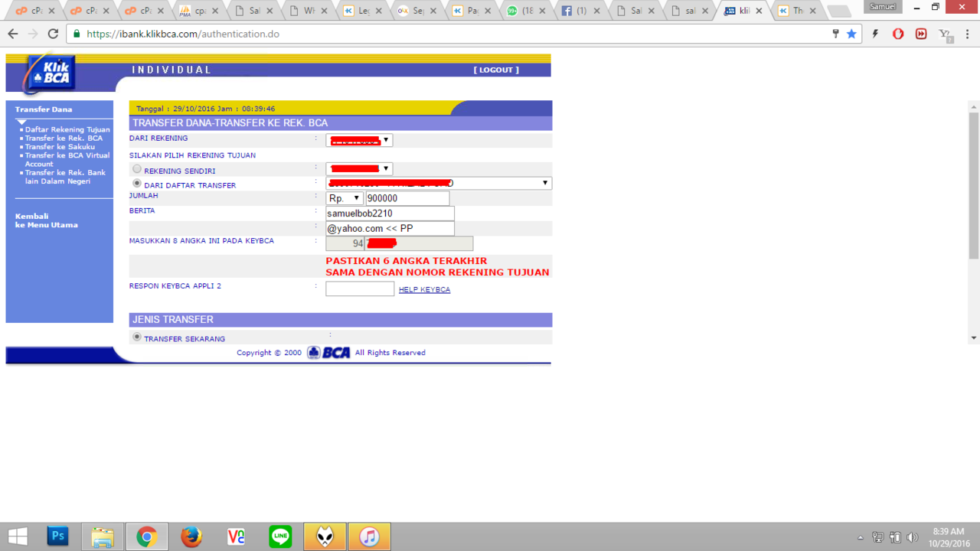
Task: Switch to the 'Pag' browser tab
Action: click(470, 11)
